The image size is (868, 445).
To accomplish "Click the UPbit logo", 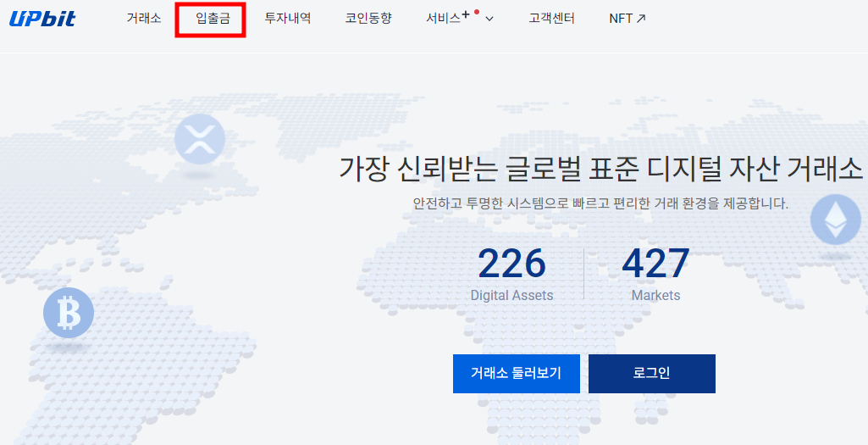I will [x=42, y=19].
